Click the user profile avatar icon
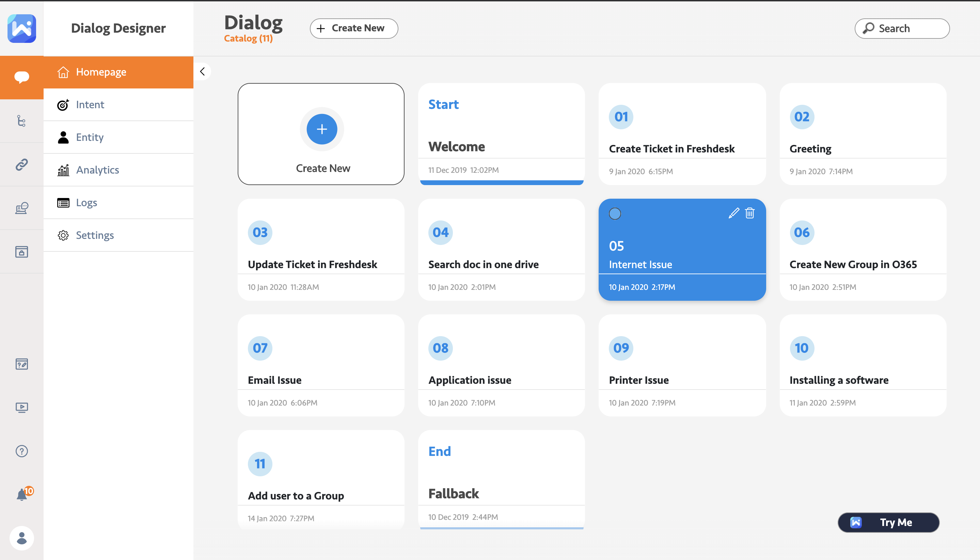The image size is (980, 560). point(21,538)
